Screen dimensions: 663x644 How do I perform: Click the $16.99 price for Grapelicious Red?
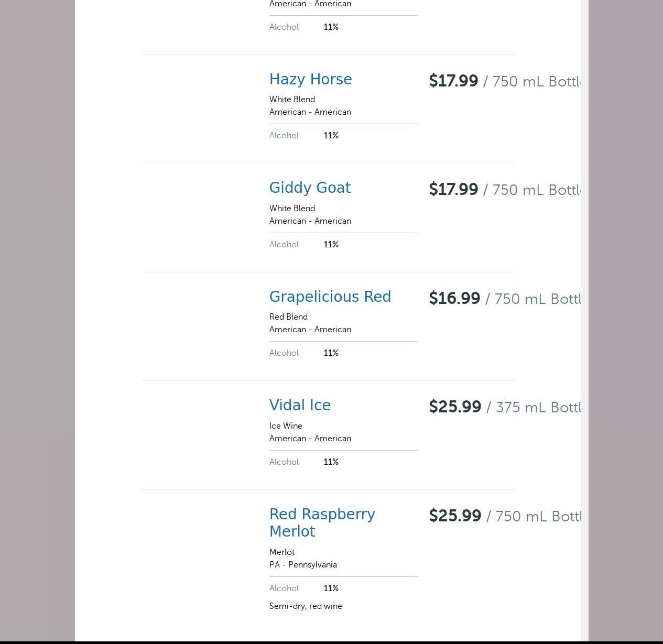pos(454,299)
